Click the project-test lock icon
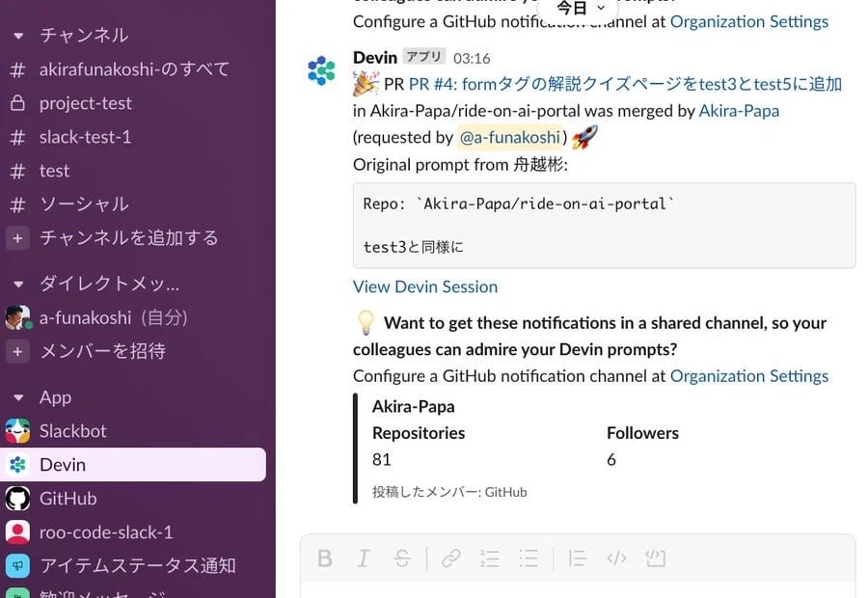Viewport: 868px width, 598px height. [x=17, y=103]
